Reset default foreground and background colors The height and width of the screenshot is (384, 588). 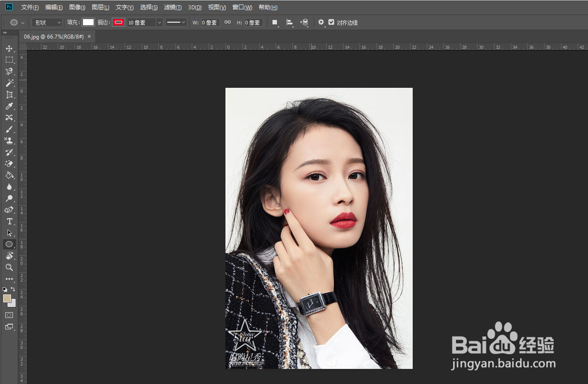coord(4,289)
